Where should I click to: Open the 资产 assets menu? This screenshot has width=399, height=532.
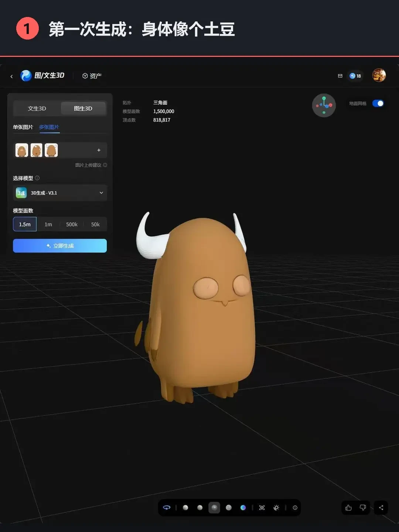(92, 76)
